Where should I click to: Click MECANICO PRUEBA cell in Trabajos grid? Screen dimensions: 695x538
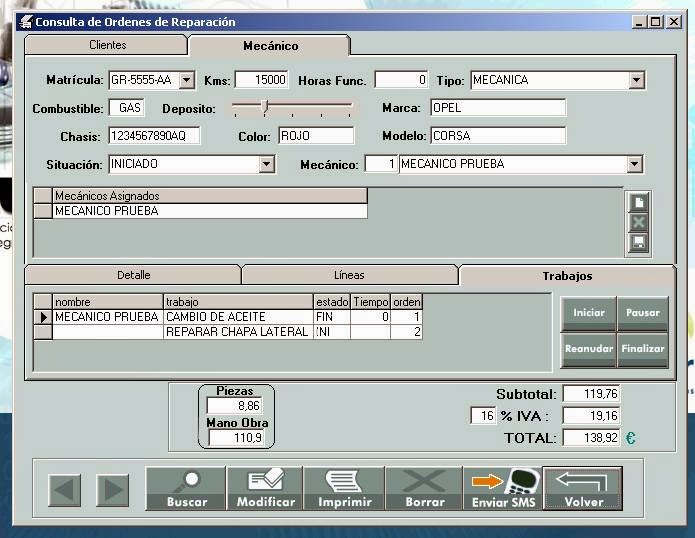point(108,317)
